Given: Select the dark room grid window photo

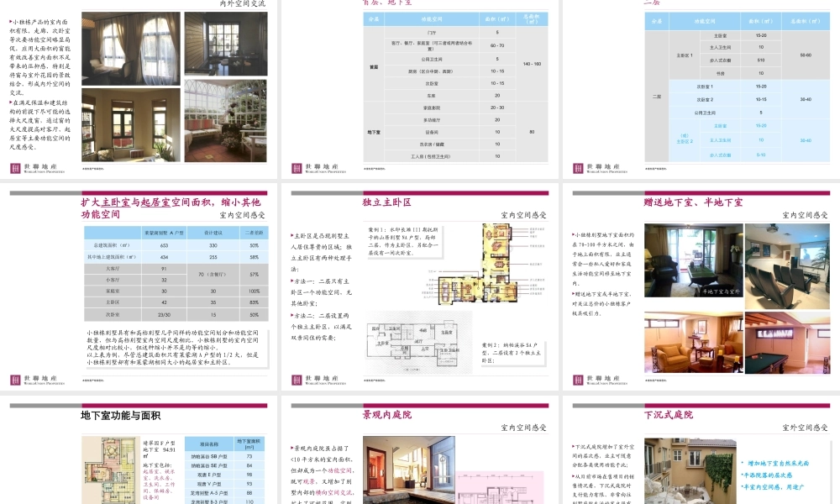Looking at the screenshot, I should pos(225,44).
